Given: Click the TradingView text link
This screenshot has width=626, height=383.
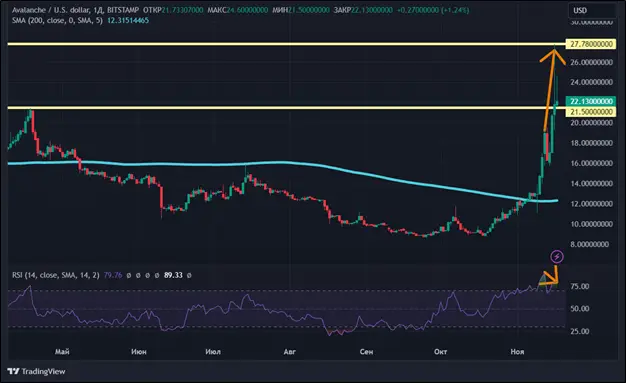Looking at the screenshot, I should point(43,371).
